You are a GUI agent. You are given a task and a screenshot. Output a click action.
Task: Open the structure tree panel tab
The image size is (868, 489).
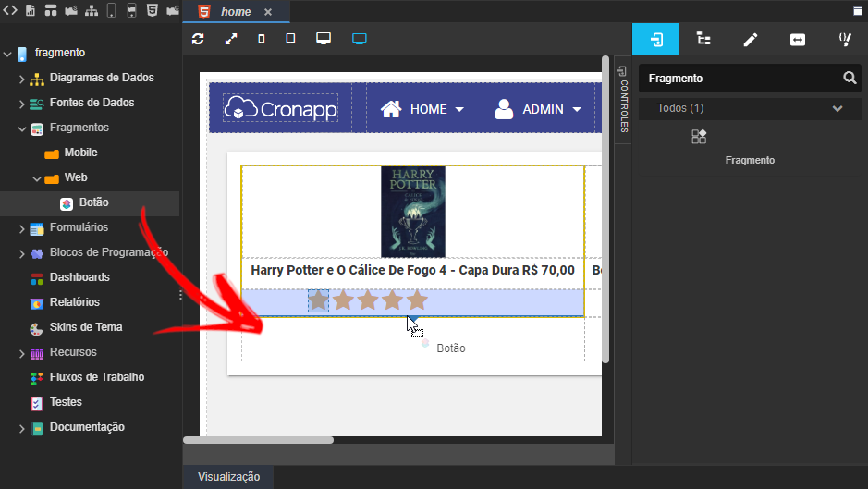click(703, 40)
